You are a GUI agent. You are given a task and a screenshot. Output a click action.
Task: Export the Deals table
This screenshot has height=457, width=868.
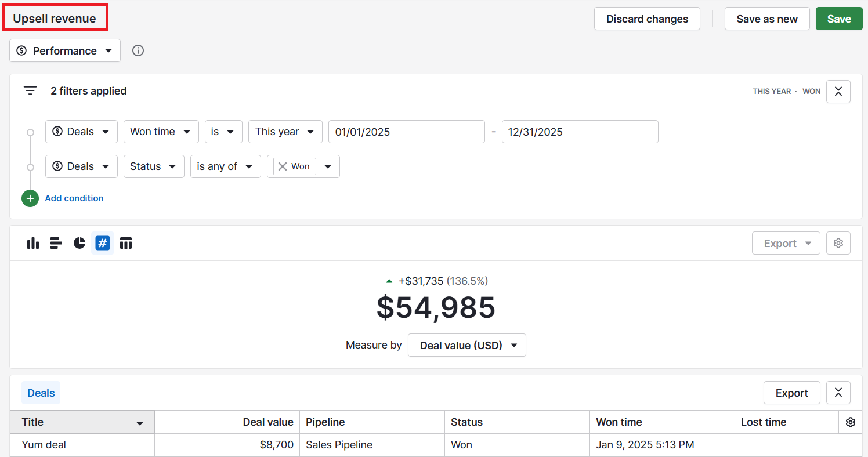point(792,393)
